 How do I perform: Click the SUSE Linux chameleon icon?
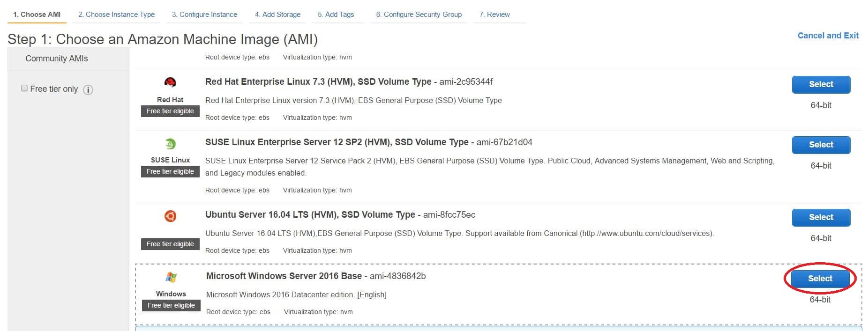point(170,144)
